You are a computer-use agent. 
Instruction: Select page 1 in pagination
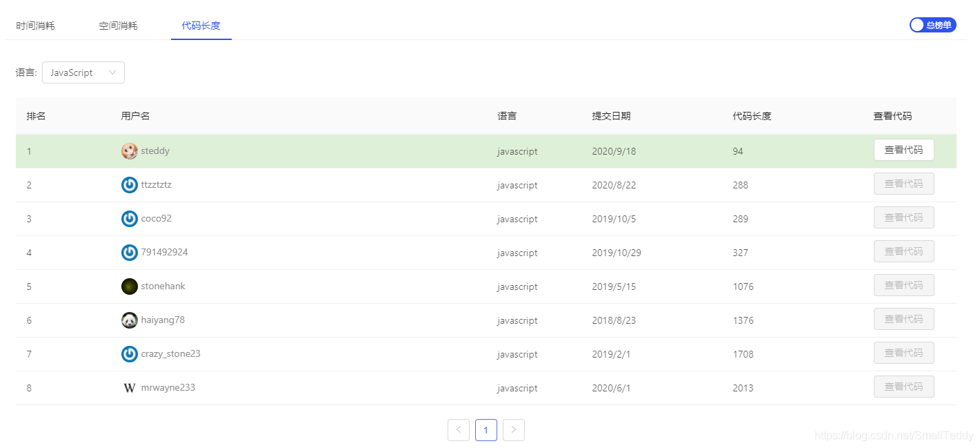tap(486, 429)
